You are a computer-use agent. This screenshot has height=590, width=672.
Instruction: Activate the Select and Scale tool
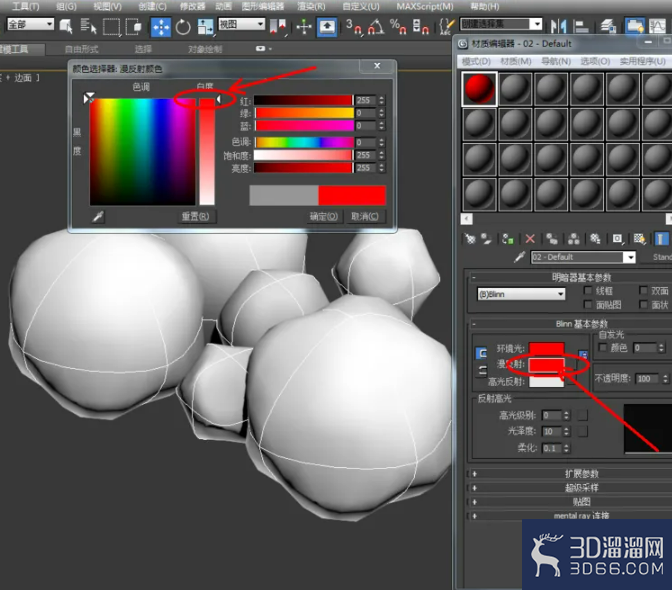point(205,27)
